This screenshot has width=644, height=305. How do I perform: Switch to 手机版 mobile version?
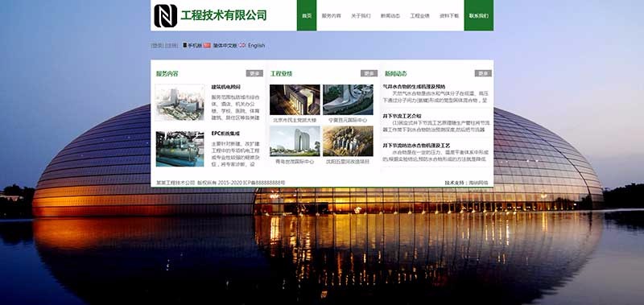195,46
